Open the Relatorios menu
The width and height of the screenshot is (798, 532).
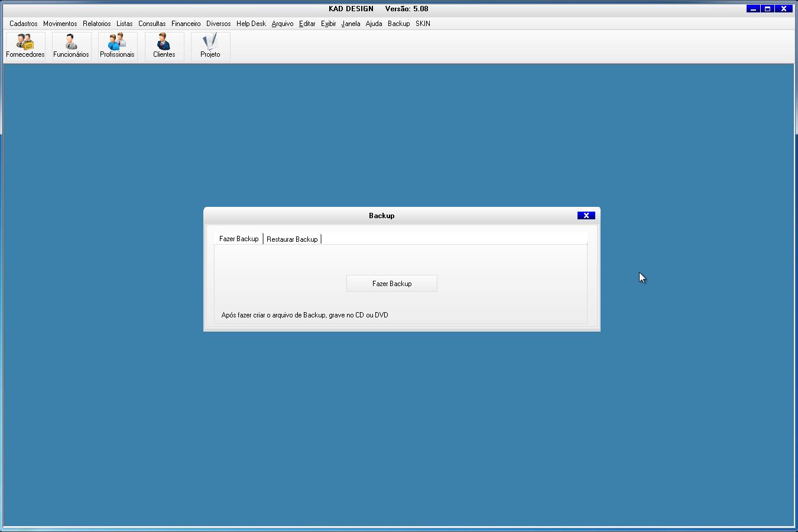(96, 24)
